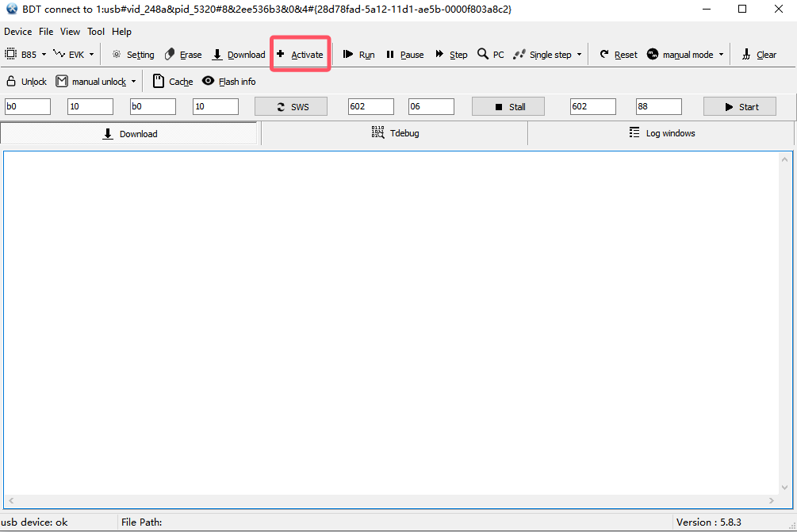Expand the B85 chip dropdown arrow
Image resolution: width=797 pixels, height=532 pixels.
(x=44, y=55)
